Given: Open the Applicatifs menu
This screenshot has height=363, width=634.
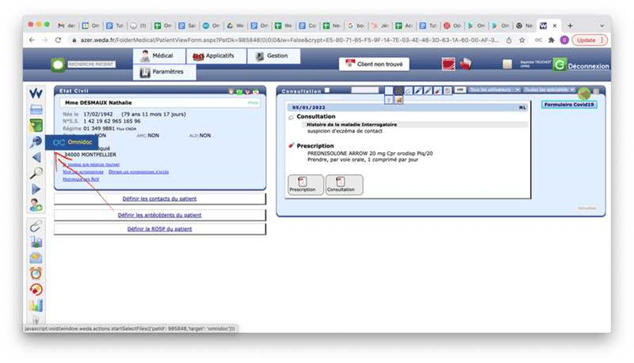Looking at the screenshot, I should 216,56.
